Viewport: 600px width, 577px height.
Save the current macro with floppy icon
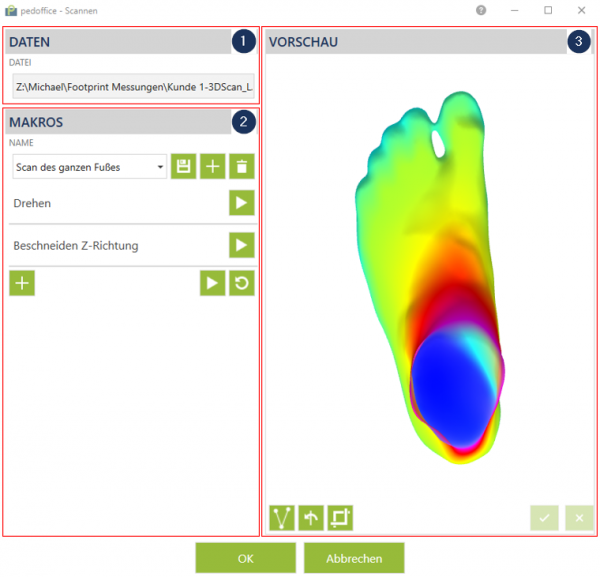(183, 166)
